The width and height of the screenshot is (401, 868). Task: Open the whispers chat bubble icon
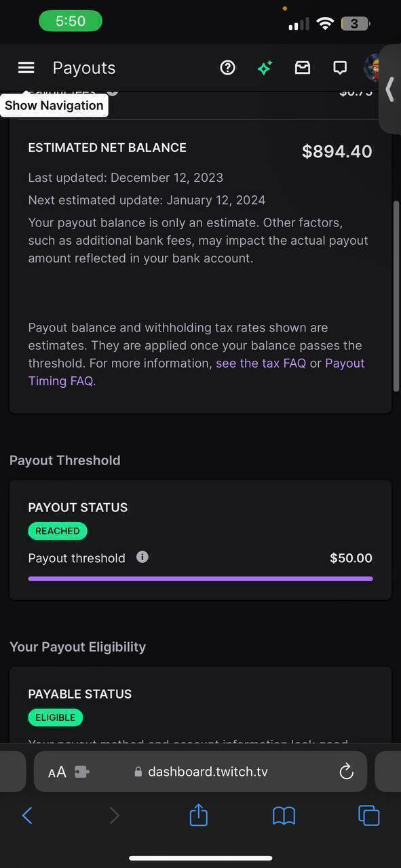(340, 67)
